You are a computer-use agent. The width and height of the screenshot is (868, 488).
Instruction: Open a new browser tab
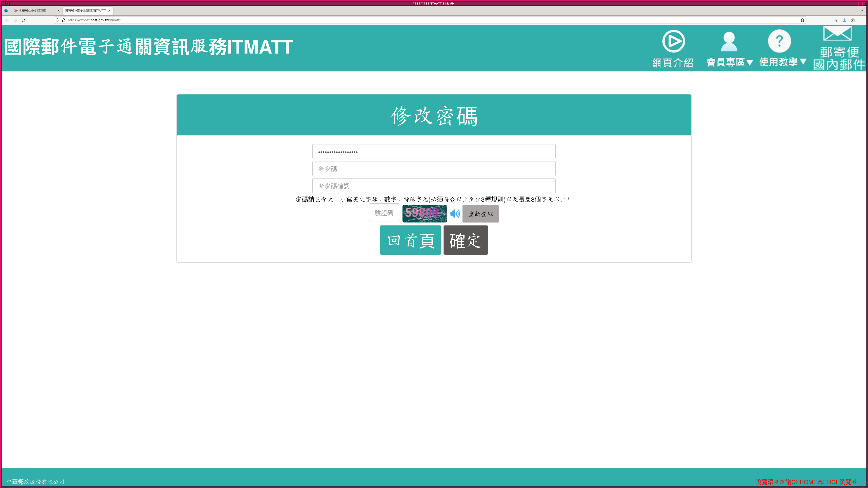pos(118,11)
